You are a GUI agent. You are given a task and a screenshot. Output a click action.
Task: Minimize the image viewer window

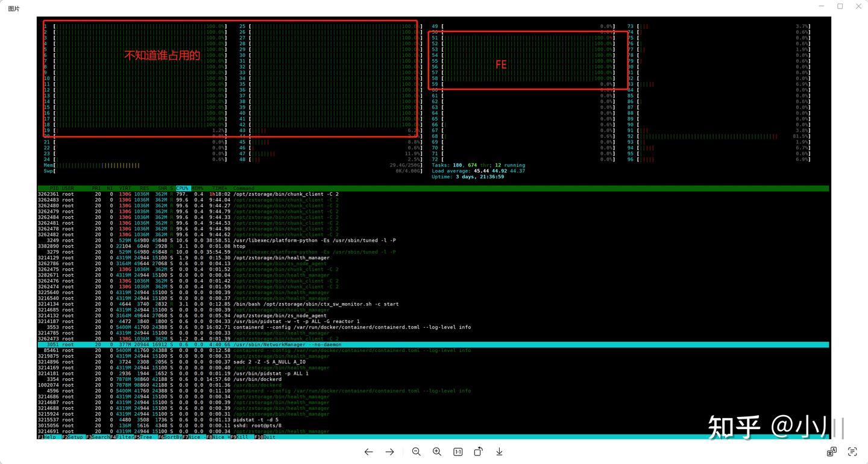tap(822, 6)
